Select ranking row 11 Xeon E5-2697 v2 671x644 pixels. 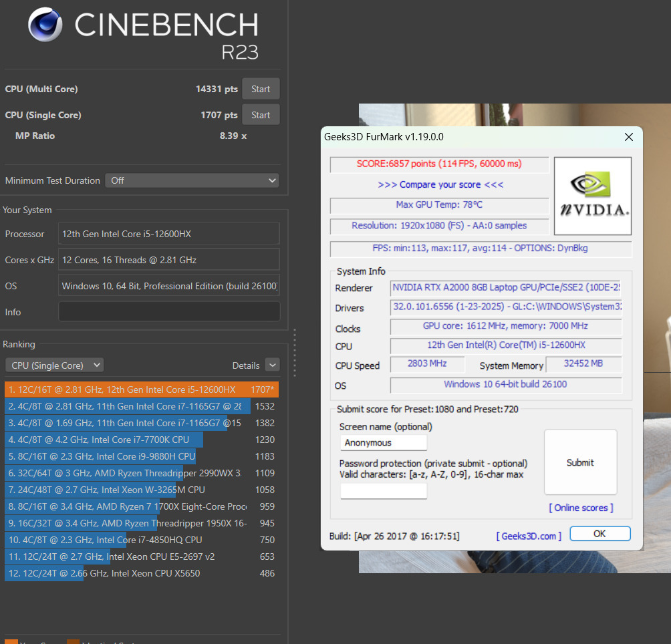[142, 556]
